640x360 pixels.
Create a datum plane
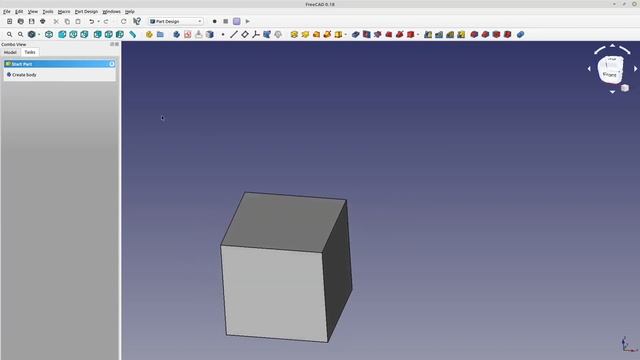click(244, 35)
